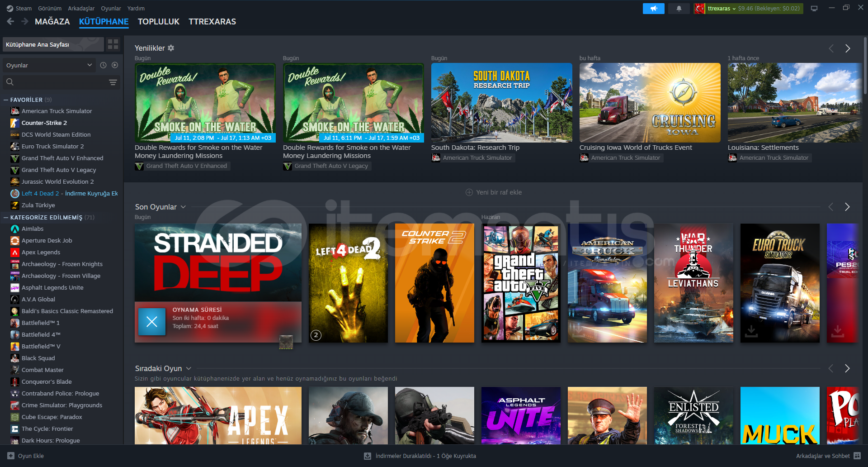Open the Yardım menu
The height and width of the screenshot is (467, 868).
(136, 8)
